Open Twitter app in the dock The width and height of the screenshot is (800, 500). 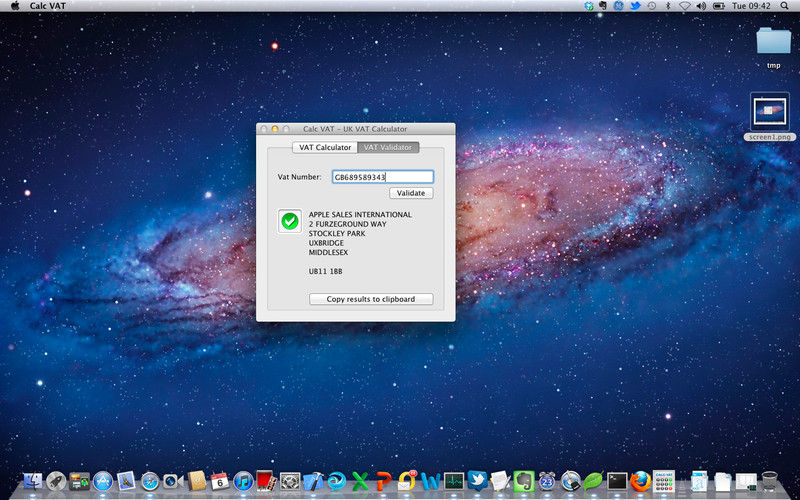[x=478, y=481]
